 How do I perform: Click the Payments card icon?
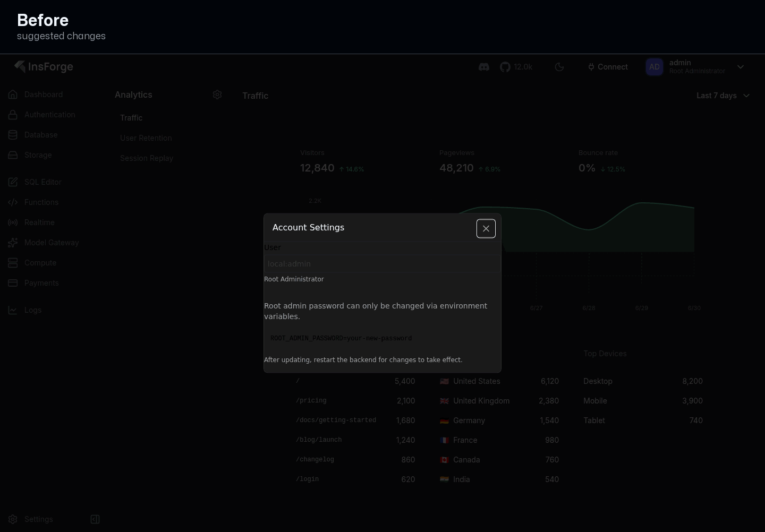[13, 283]
